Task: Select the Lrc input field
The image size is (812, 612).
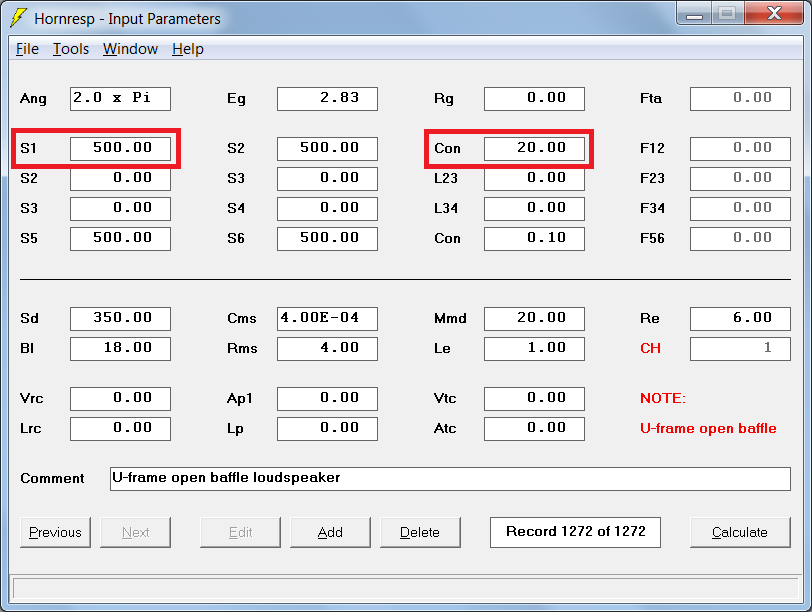Action: pyautogui.click(x=120, y=429)
